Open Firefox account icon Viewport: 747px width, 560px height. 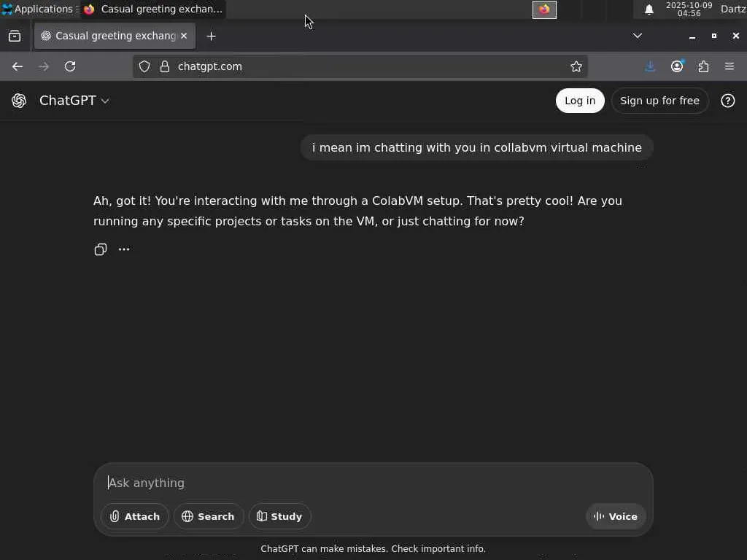click(x=677, y=66)
